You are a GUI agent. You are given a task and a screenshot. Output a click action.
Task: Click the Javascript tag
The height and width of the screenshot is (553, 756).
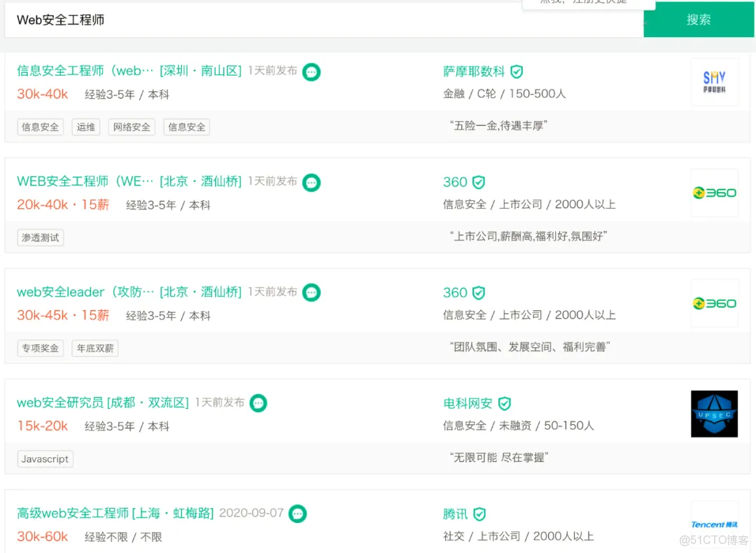pyautogui.click(x=45, y=458)
